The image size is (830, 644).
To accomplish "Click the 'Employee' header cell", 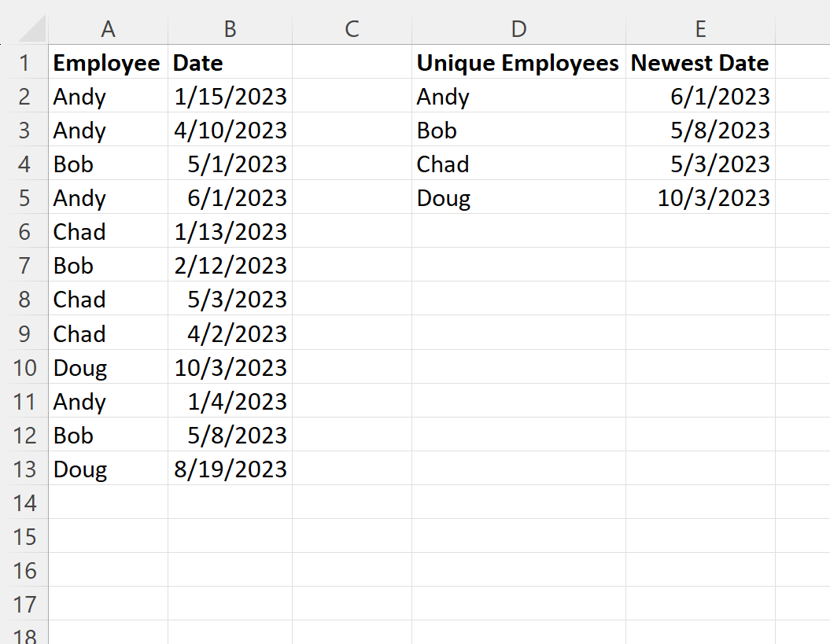I will coord(108,62).
